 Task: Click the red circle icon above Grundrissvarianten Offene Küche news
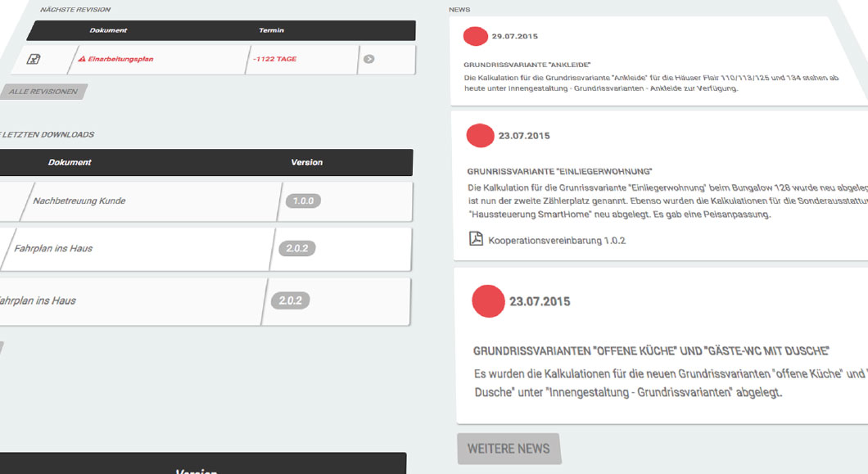click(x=489, y=301)
